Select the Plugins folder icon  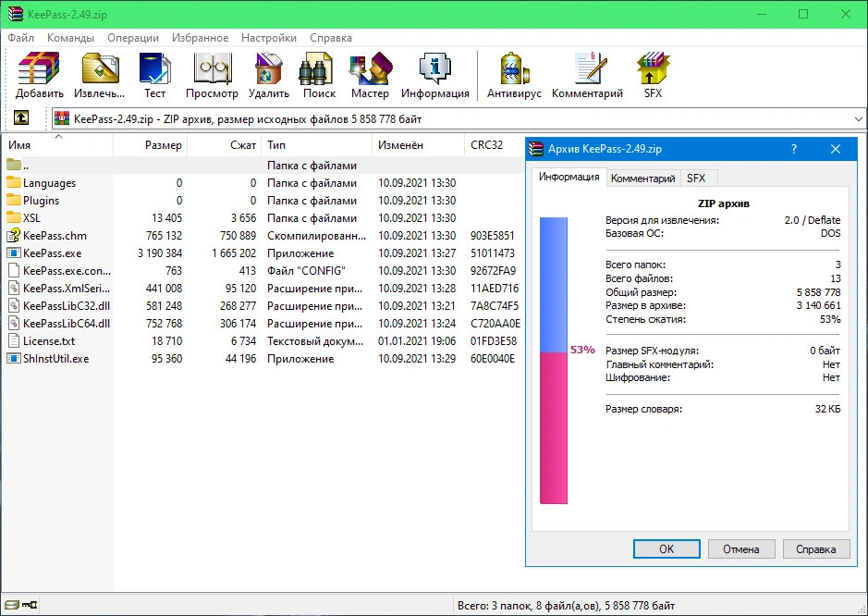13,201
